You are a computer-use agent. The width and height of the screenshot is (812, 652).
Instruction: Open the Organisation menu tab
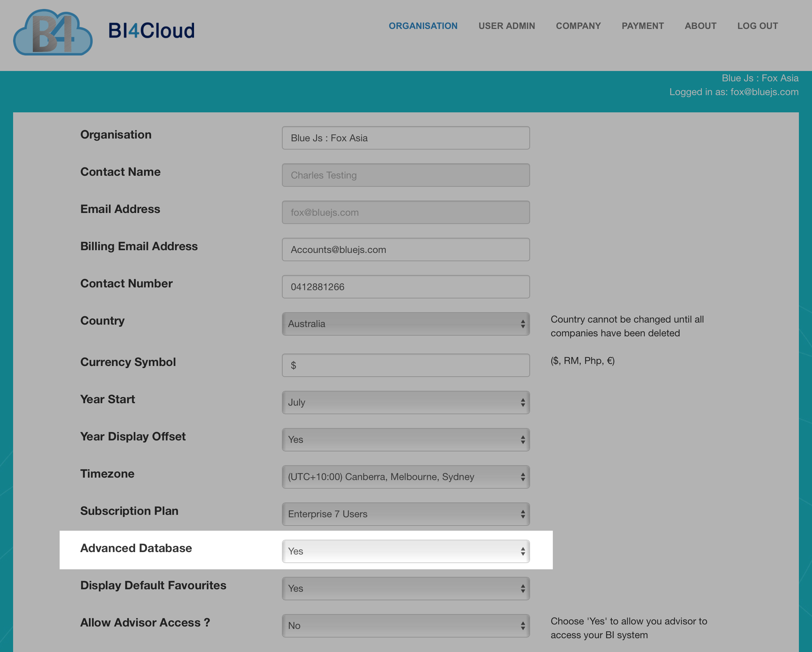(423, 26)
